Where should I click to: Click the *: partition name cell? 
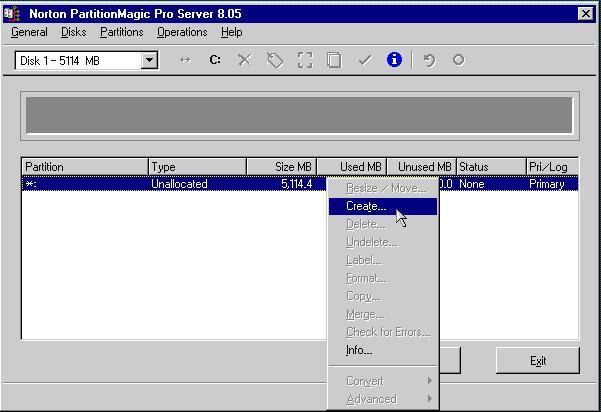click(31, 184)
